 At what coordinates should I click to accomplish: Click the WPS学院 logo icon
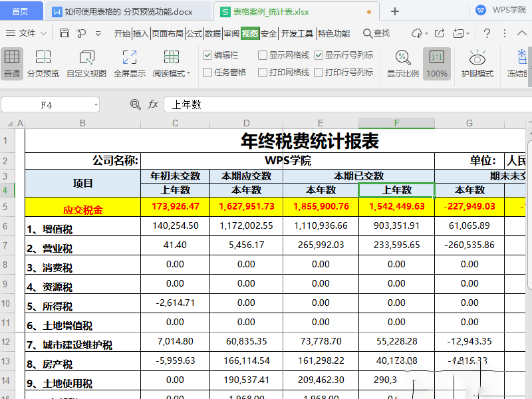480,10
